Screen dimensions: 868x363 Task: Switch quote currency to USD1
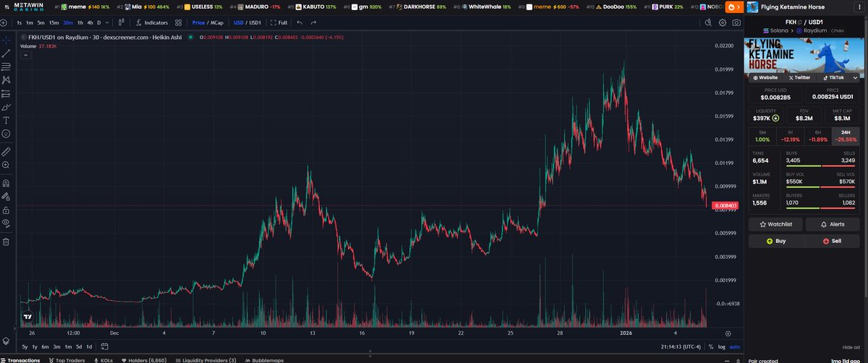tap(255, 22)
